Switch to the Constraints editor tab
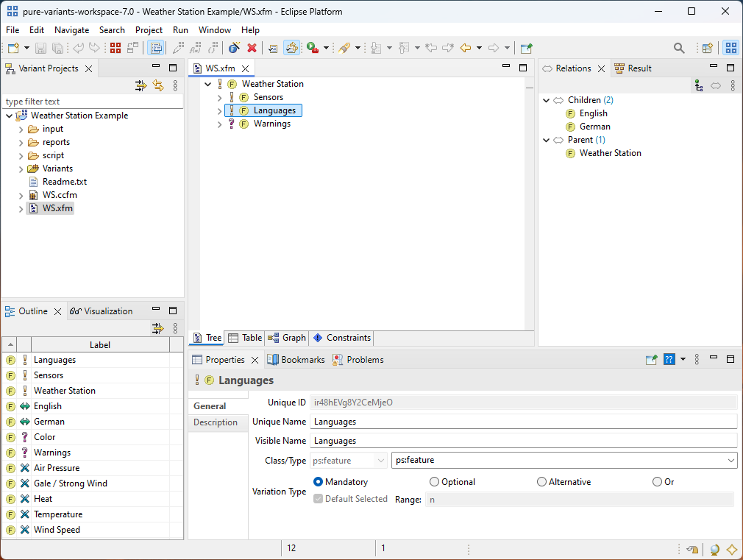Viewport: 743px width, 560px height. [341, 338]
